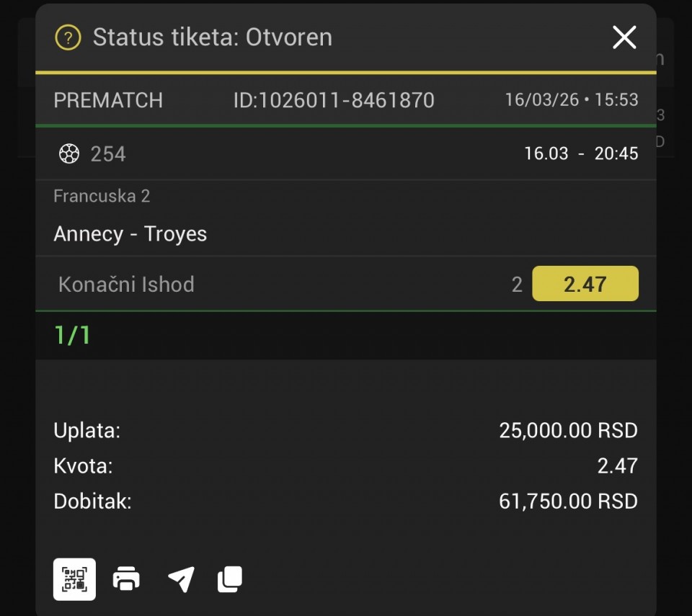This screenshot has height=616, width=692.
Task: Click the Dobitak amount 61,750.00 RSD
Action: [568, 501]
